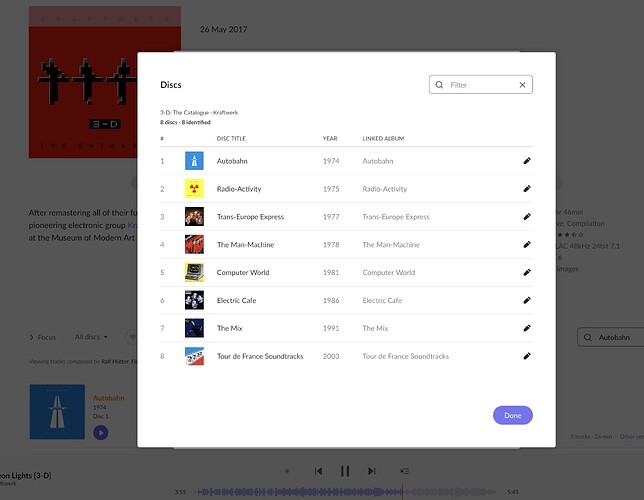The image size is (644, 500).
Task: Open The Mix cover thumbnail
Action: 194,328
